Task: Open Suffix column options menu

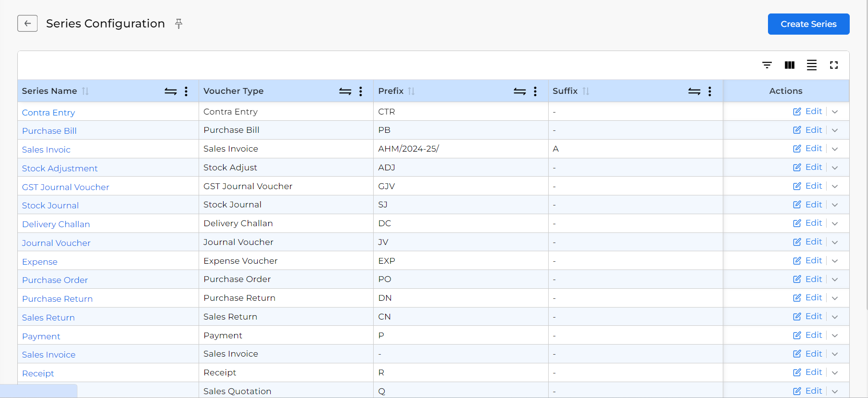Action: click(710, 91)
